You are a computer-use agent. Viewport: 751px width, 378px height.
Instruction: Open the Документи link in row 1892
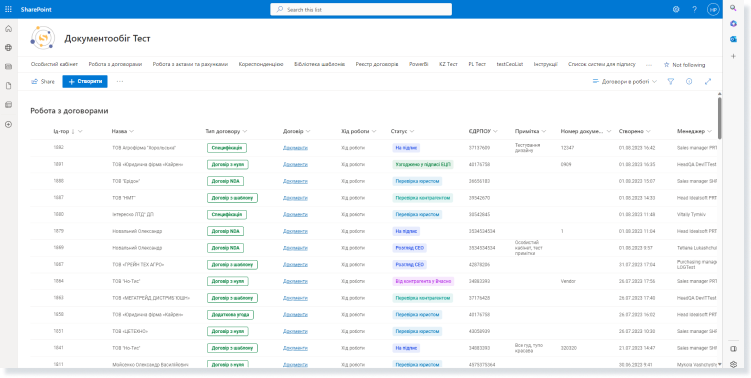[295, 148]
